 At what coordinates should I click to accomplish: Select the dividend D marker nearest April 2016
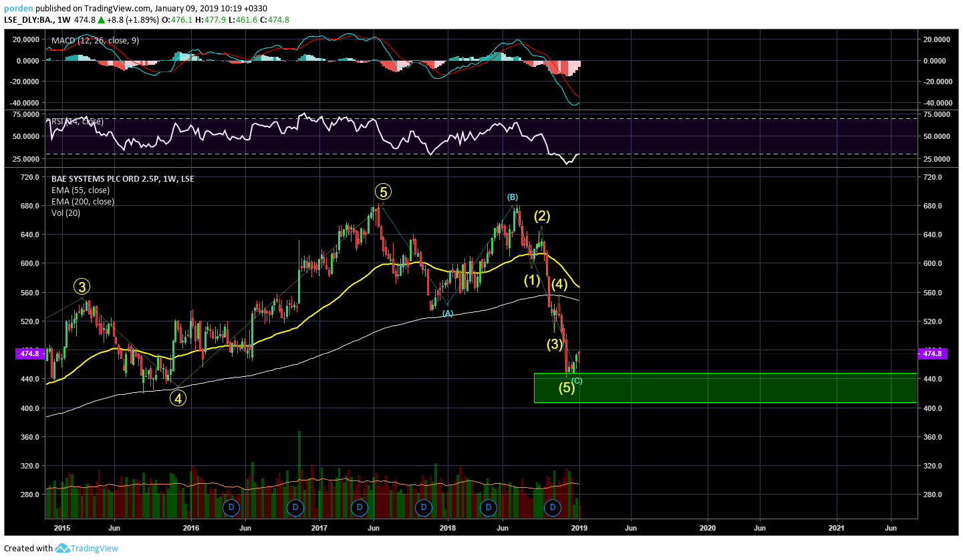coord(231,508)
